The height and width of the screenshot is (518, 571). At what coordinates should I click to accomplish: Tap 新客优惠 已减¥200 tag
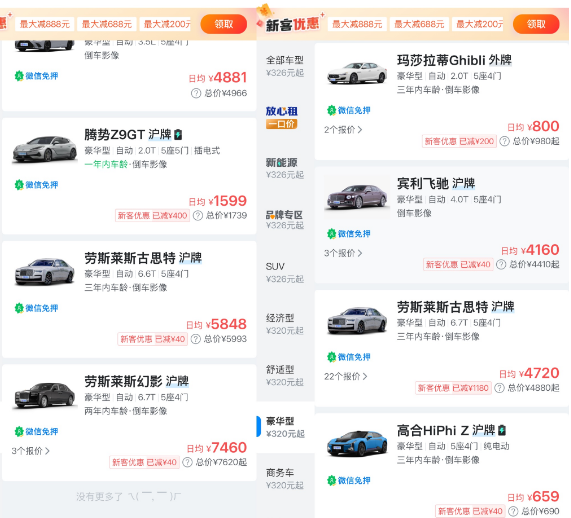tap(459, 141)
